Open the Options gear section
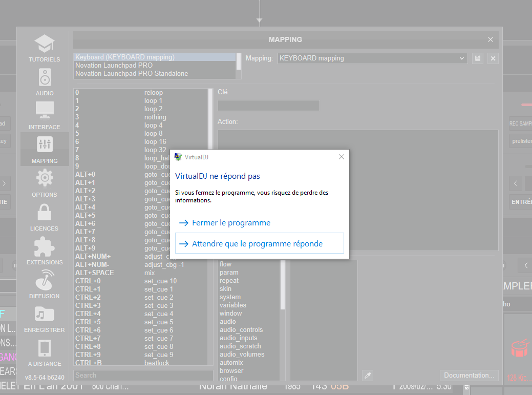Viewport: 532px width, 395px height. pos(45,183)
